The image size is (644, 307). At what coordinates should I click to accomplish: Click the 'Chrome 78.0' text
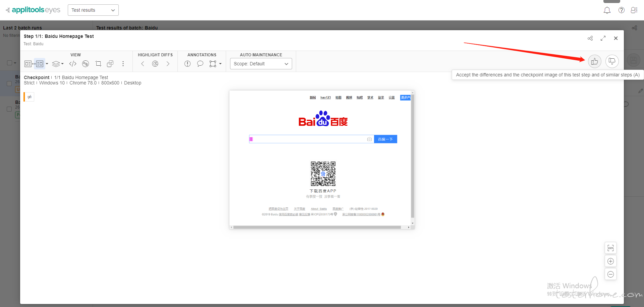click(x=83, y=83)
